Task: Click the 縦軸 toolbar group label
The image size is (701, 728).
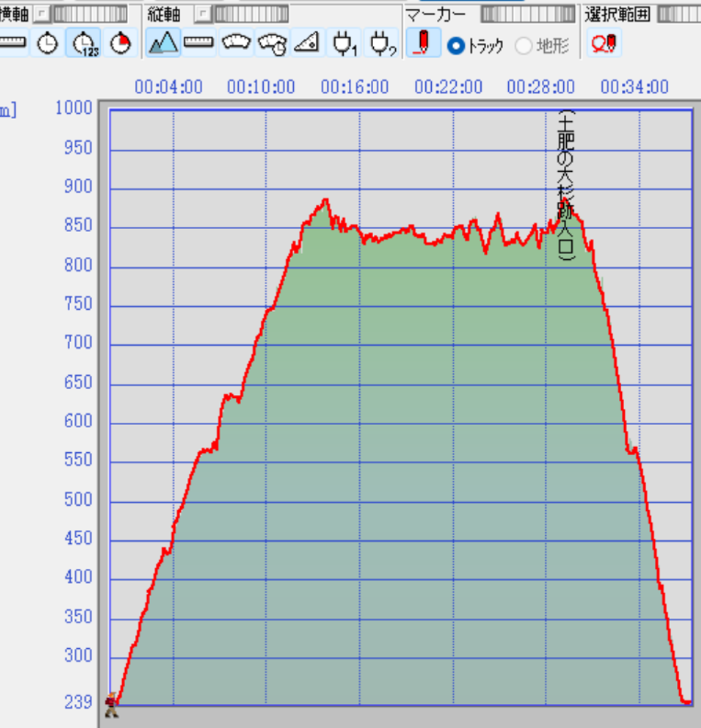Action: 164,14
